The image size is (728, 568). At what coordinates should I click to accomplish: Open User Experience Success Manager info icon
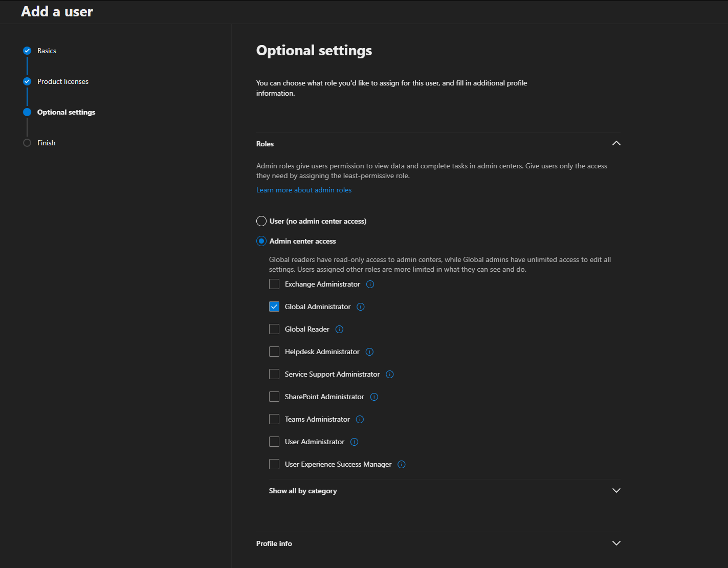[x=402, y=465]
